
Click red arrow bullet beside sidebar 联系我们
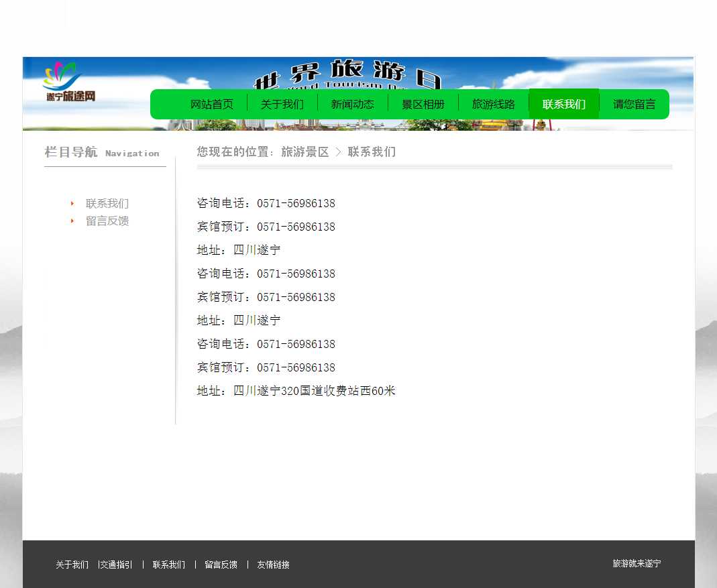72,204
